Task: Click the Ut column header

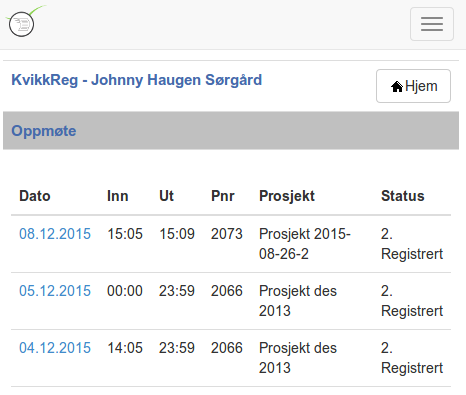Action: [166, 196]
